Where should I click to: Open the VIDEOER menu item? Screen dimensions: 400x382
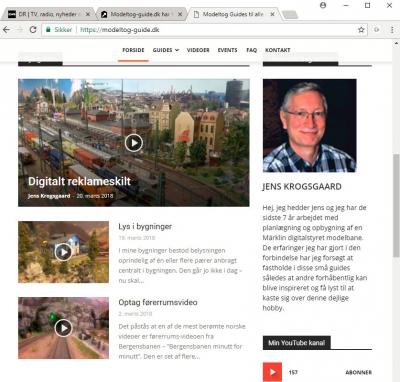[198, 50]
